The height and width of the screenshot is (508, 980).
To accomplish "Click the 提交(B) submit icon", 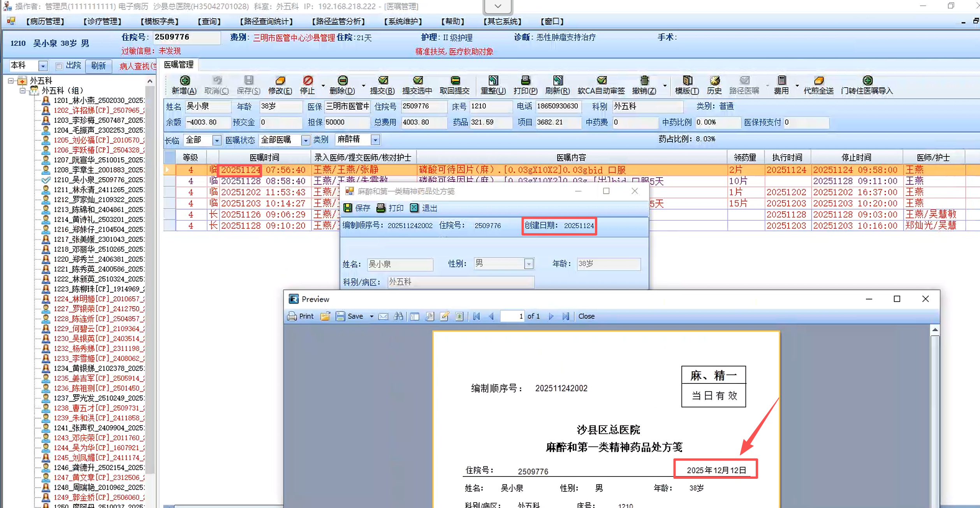I will (x=383, y=81).
